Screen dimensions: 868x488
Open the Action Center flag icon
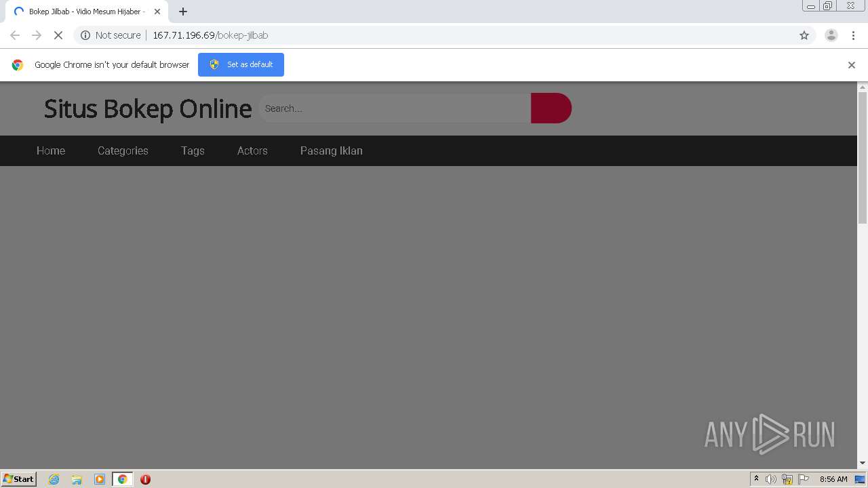point(804,479)
